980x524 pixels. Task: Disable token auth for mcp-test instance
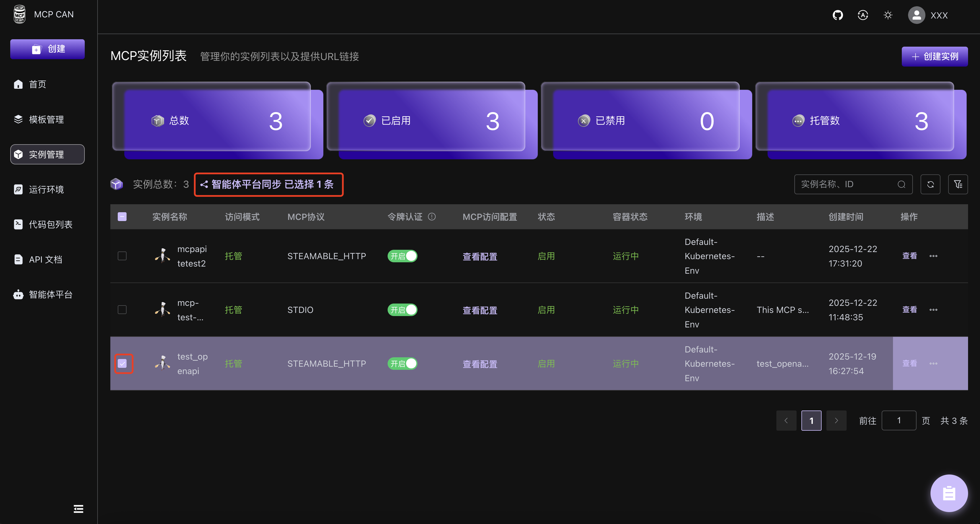point(402,310)
